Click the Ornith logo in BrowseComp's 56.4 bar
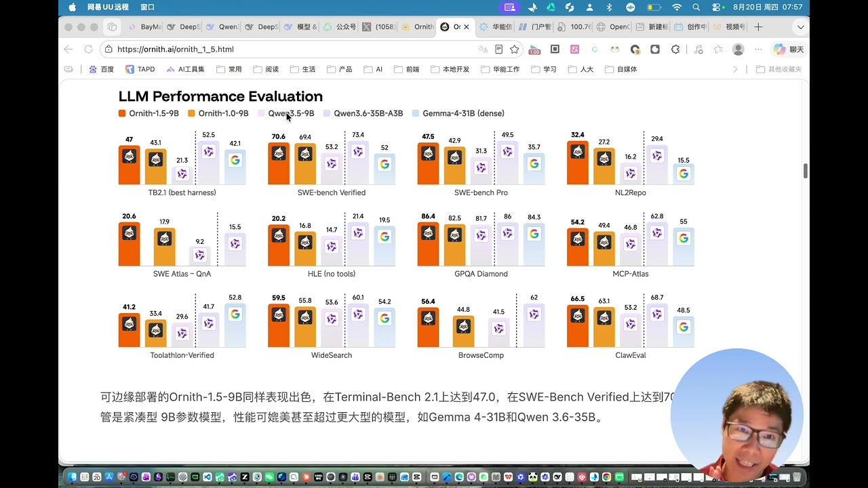The width and height of the screenshot is (868, 488). [x=428, y=319]
